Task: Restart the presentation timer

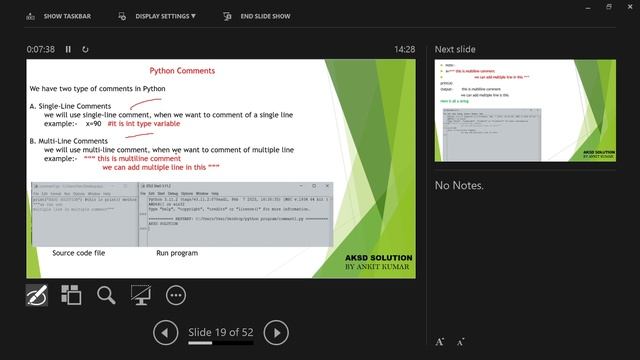Action: point(85,49)
